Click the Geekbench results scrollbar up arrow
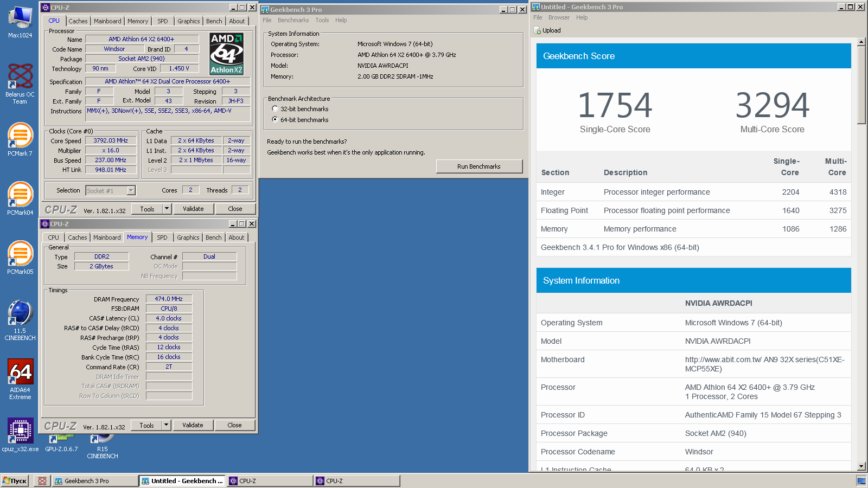The width and height of the screenshot is (868, 488). 861,42
